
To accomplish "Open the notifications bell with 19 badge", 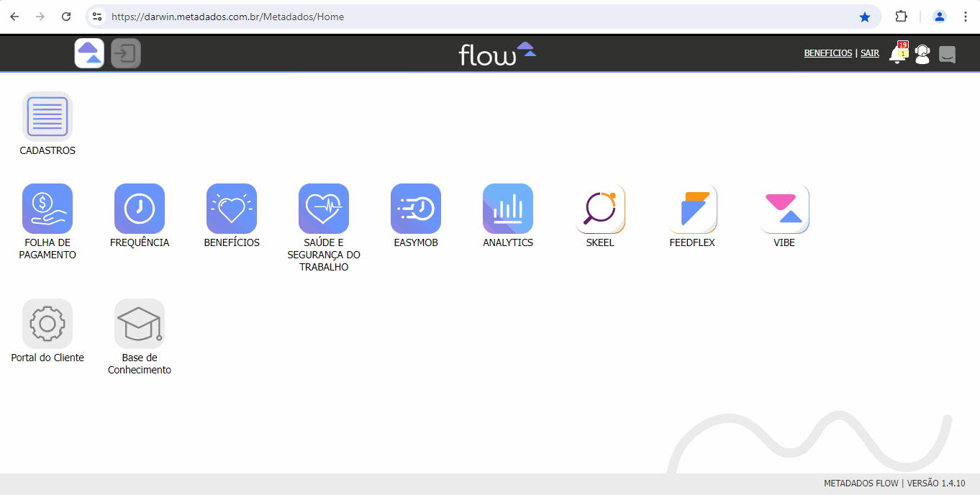I will (898, 53).
